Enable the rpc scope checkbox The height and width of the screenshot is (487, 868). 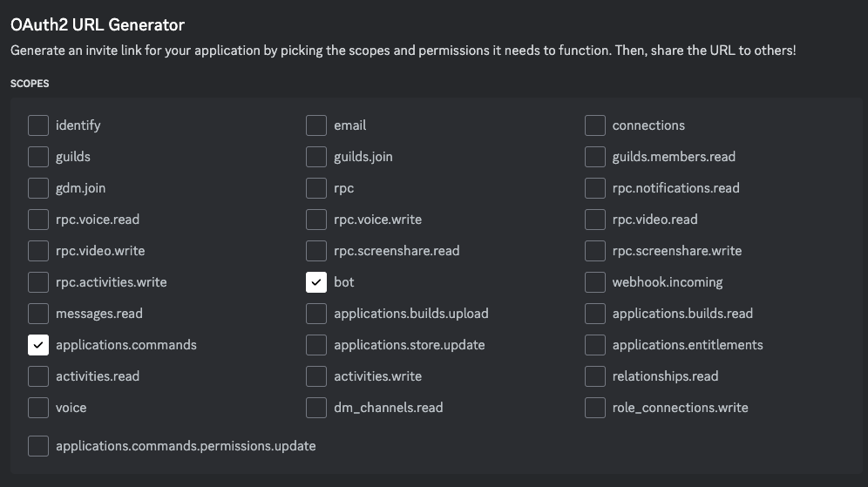316,188
